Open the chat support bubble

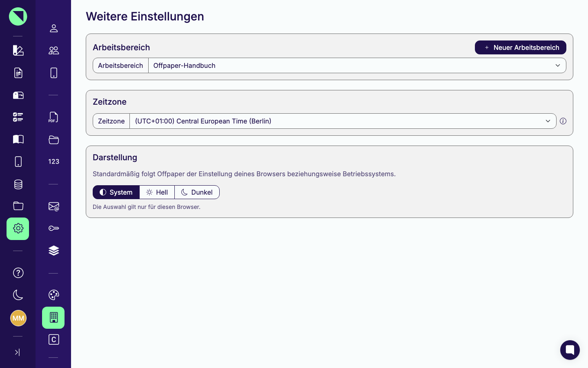click(x=570, y=350)
